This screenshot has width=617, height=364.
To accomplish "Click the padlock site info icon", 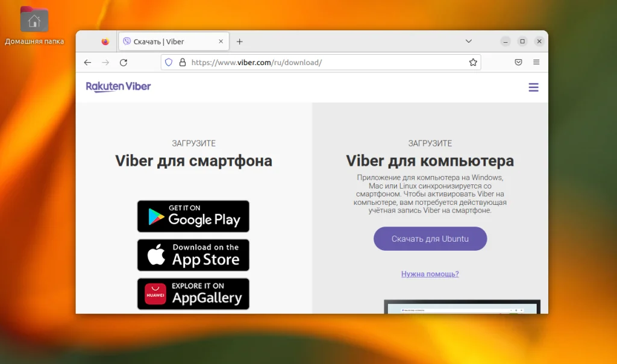I will (x=183, y=62).
